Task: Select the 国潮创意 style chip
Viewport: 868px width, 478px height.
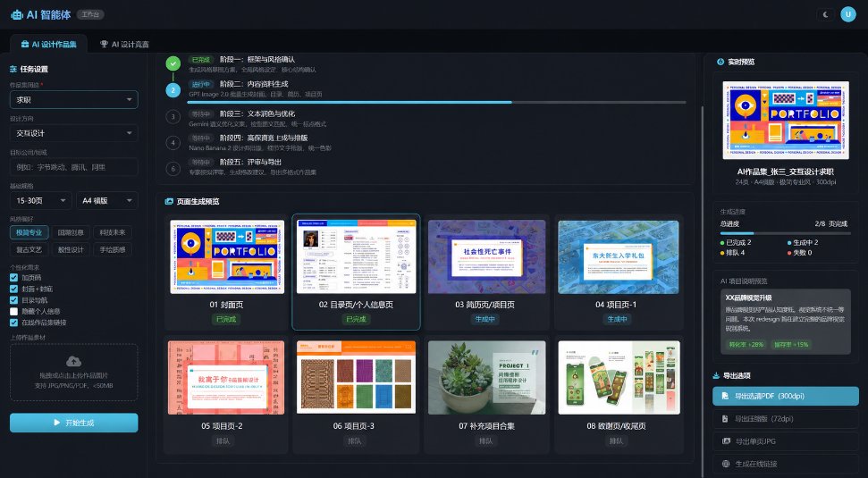Action: (71, 233)
